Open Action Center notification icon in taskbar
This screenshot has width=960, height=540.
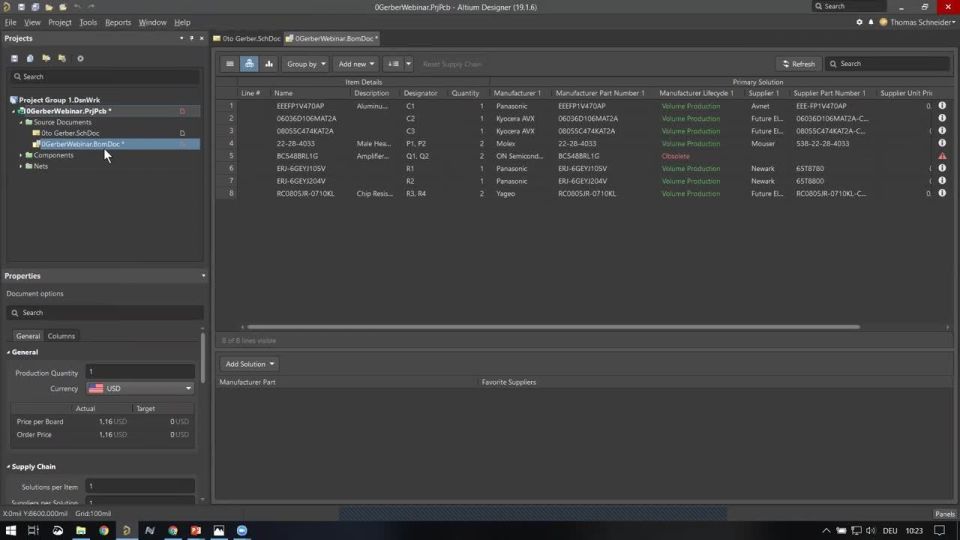tap(940, 530)
